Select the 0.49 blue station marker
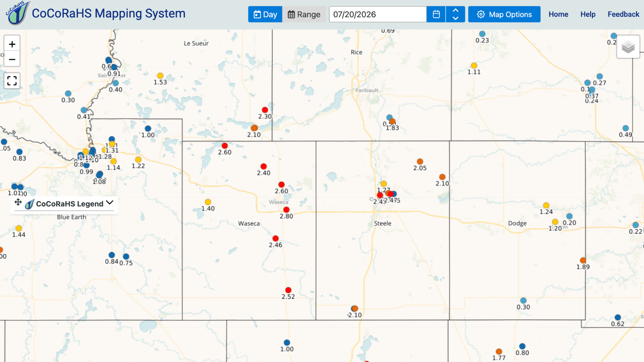Screen dimensions: 644x362 click(x=626, y=128)
